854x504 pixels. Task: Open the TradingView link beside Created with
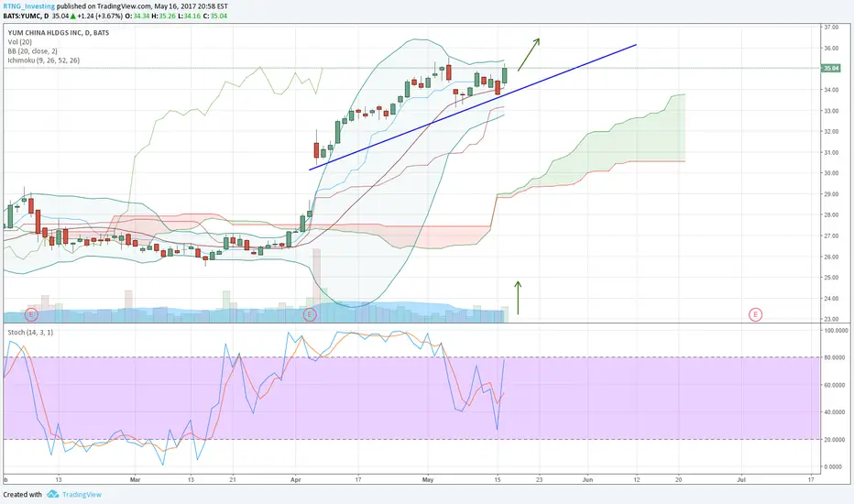(82, 495)
